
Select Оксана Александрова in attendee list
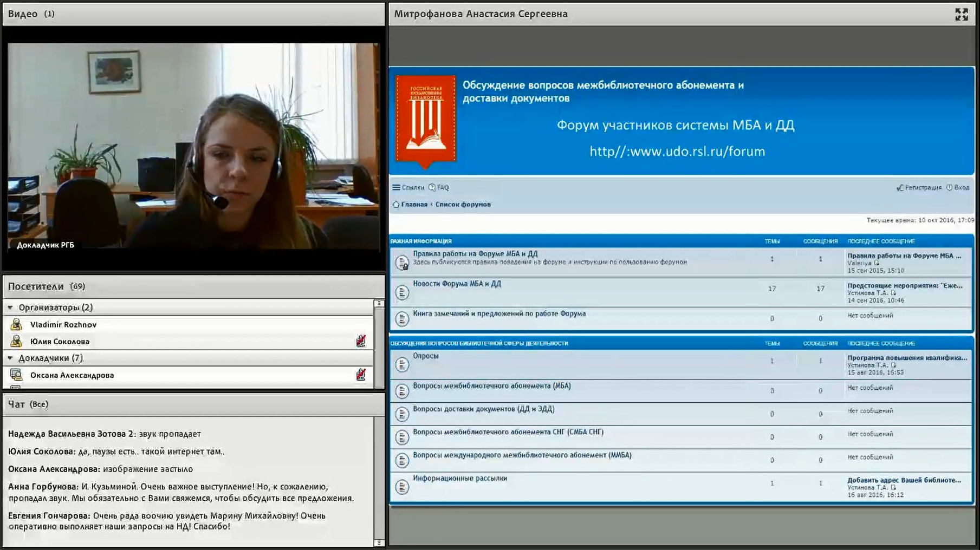pos(72,375)
